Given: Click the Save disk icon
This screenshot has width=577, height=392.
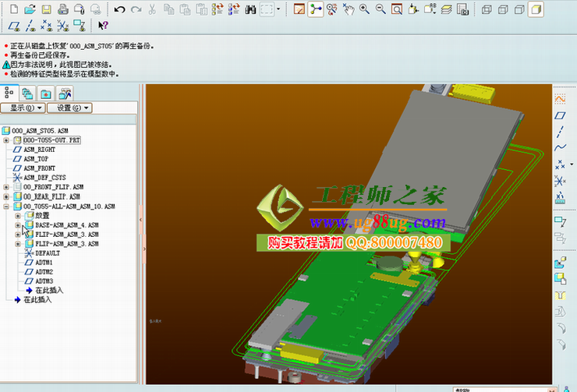Looking at the screenshot, I should coord(46,9).
